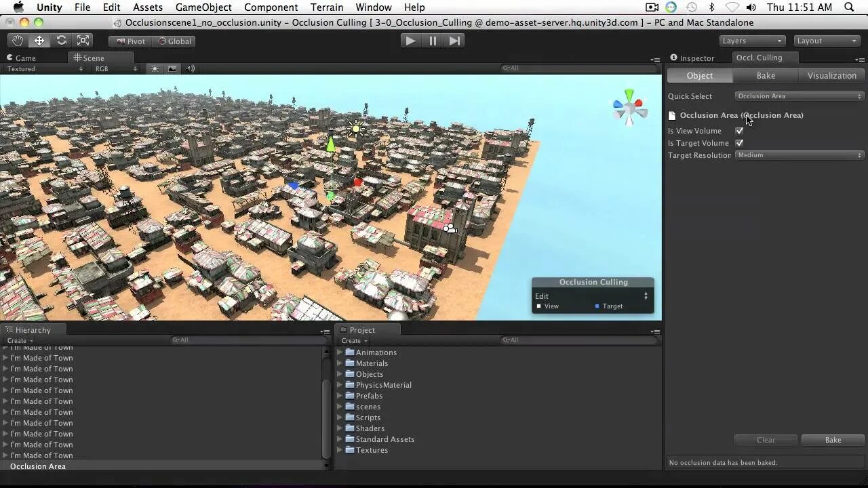Switch to the Game tab

point(22,58)
